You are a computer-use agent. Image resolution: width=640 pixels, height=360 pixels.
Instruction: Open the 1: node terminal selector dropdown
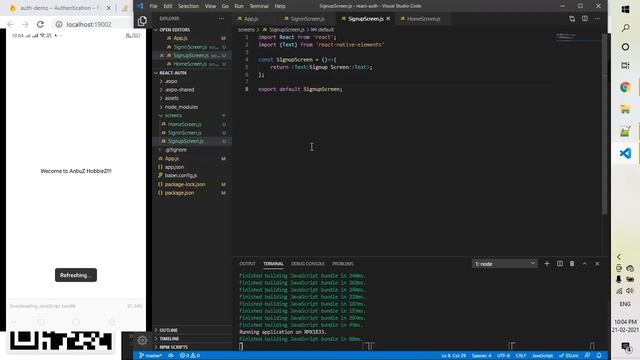504,264
